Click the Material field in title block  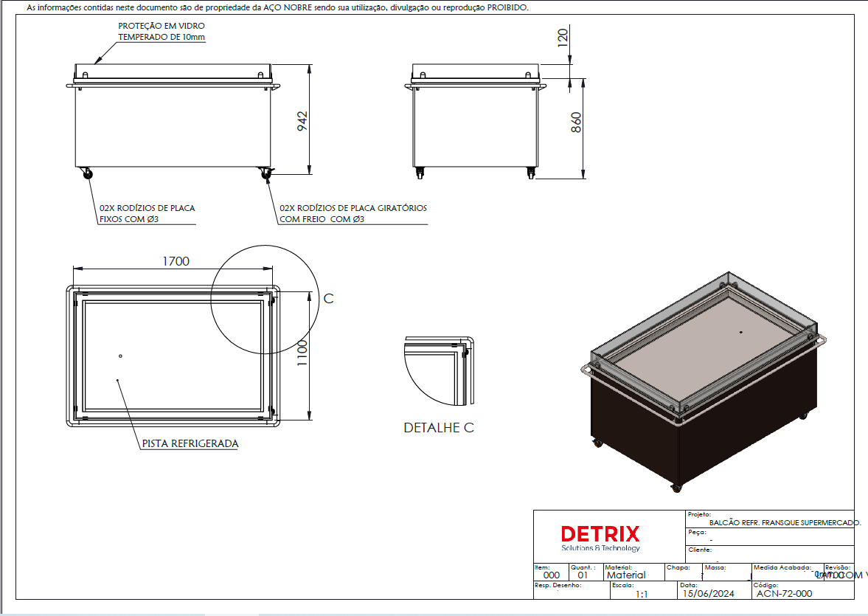tap(625, 575)
